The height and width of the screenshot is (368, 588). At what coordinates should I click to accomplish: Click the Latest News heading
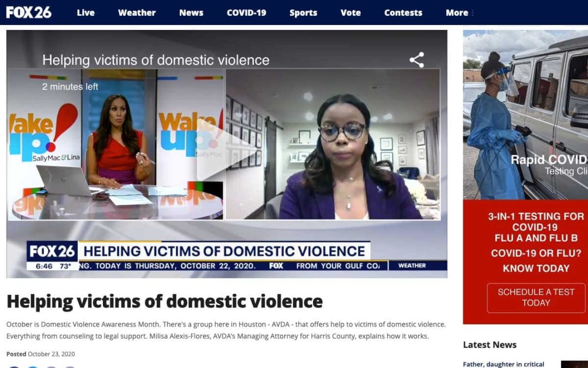490,345
